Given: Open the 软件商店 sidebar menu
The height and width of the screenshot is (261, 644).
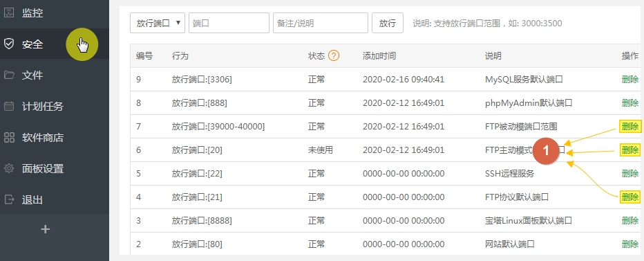Looking at the screenshot, I should 55,138.
